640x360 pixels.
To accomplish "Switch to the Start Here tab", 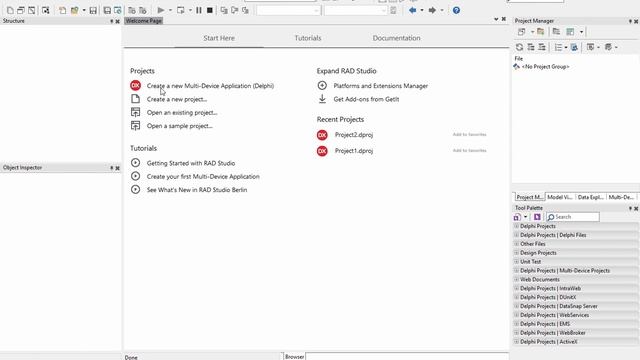I will [x=219, y=38].
